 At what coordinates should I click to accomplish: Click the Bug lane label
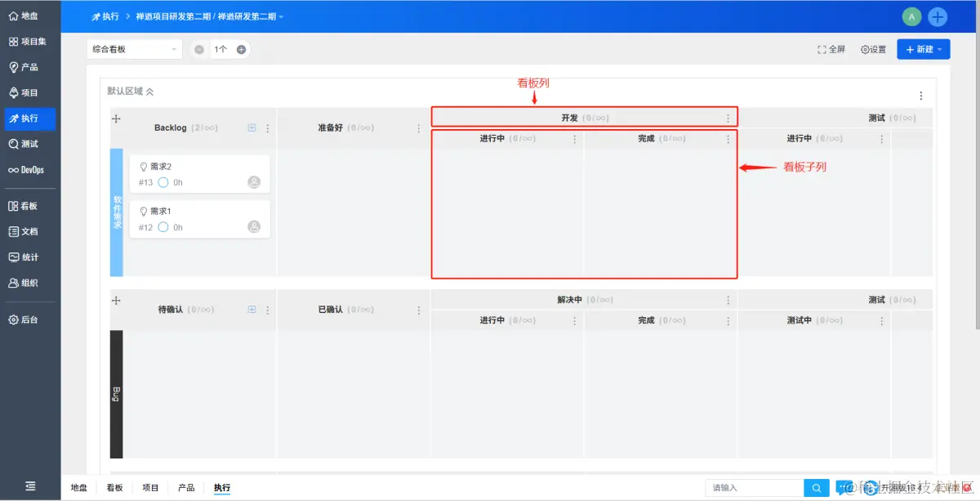[116, 395]
